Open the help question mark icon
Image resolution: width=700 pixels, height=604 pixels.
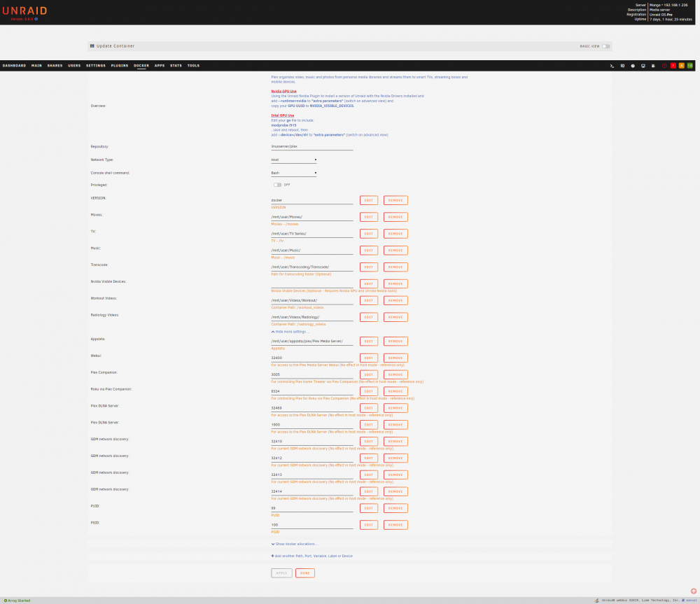click(633, 66)
